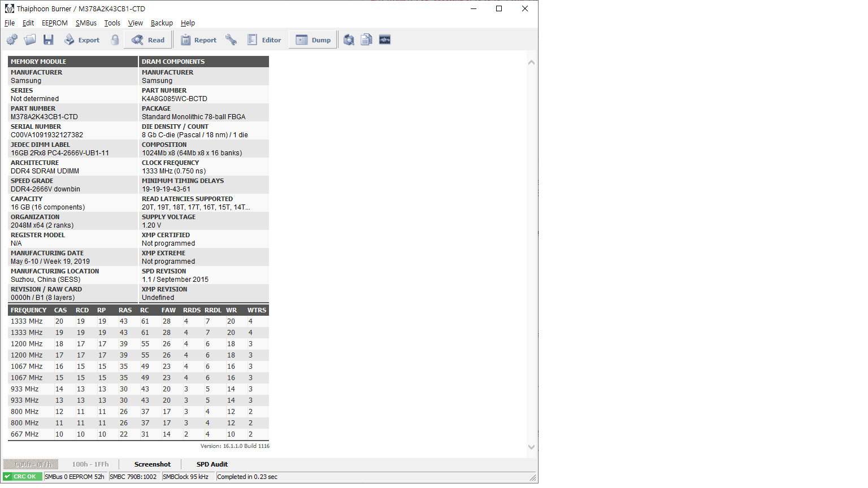Viewport: 868px width, 488px height.
Task: Switch to the 100h - 1FFh tab
Action: pos(90,464)
